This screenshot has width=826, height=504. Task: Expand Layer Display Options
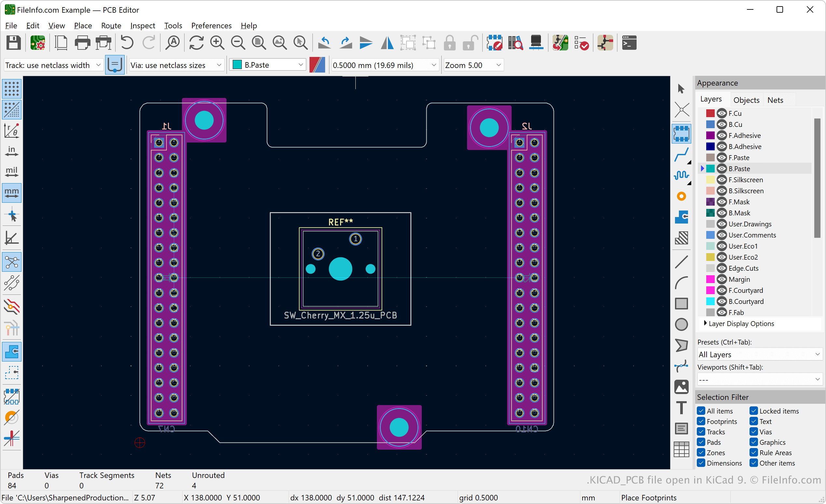705,323
